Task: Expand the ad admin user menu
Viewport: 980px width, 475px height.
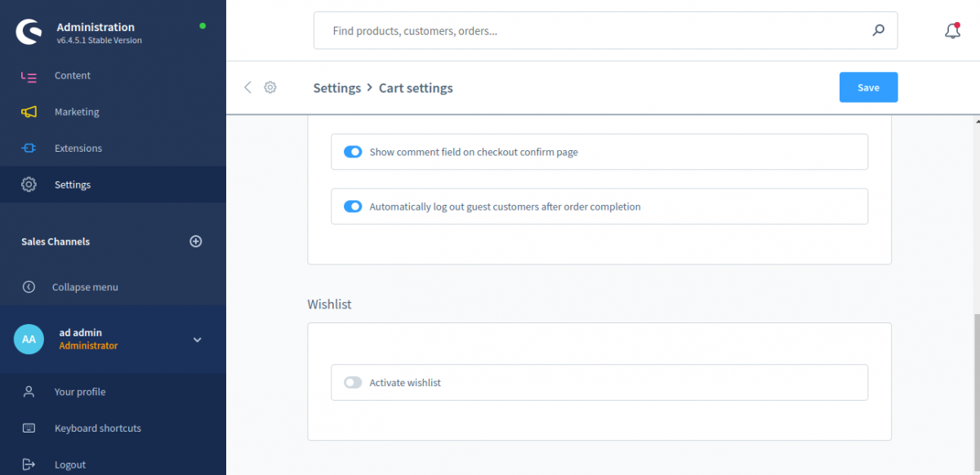Action: pyautogui.click(x=197, y=340)
